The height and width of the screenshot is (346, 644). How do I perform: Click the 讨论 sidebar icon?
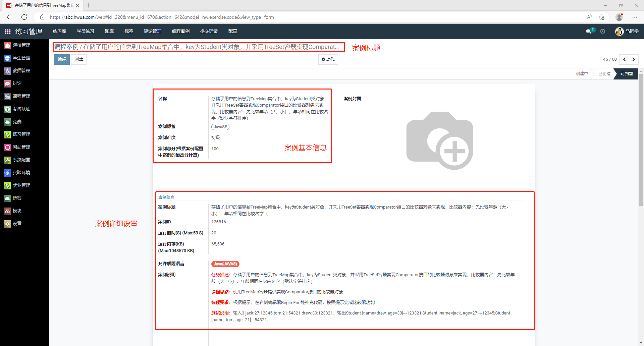[x=7, y=83]
